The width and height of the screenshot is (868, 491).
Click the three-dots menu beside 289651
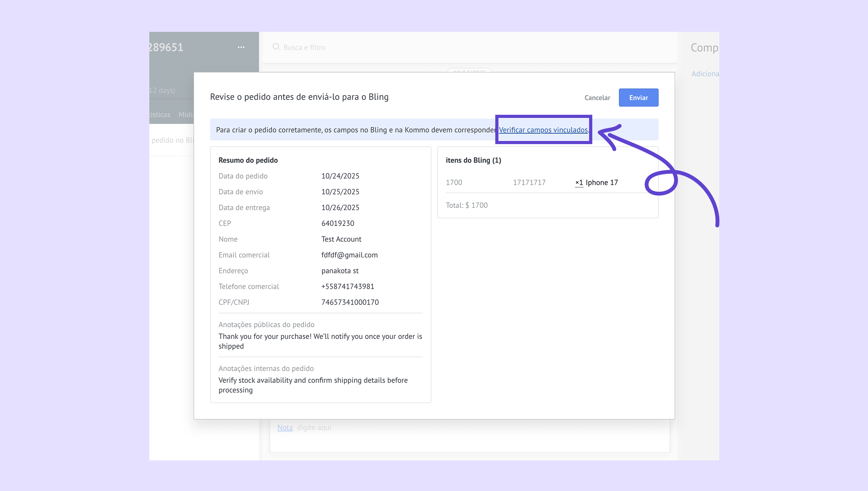click(x=241, y=47)
